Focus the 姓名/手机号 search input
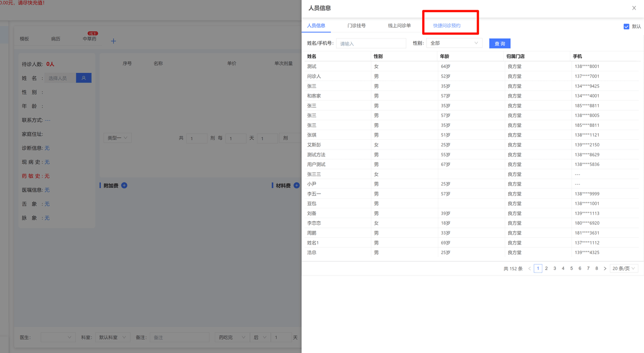The image size is (644, 353). [371, 44]
